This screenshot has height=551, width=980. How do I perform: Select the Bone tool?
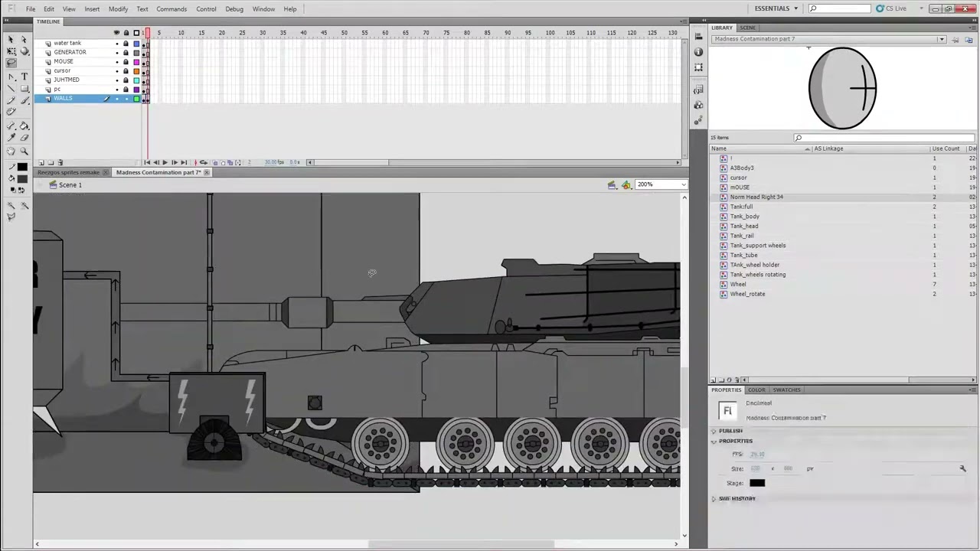[x=11, y=126]
